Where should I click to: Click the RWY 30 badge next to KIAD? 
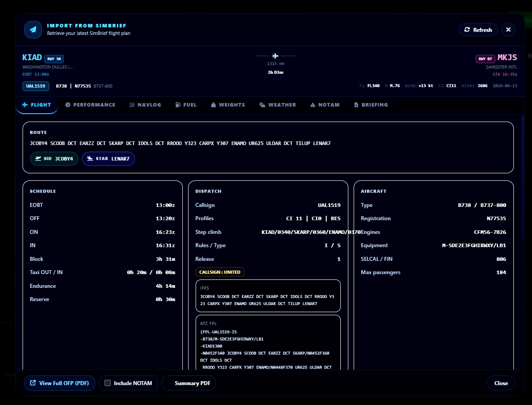click(x=54, y=59)
